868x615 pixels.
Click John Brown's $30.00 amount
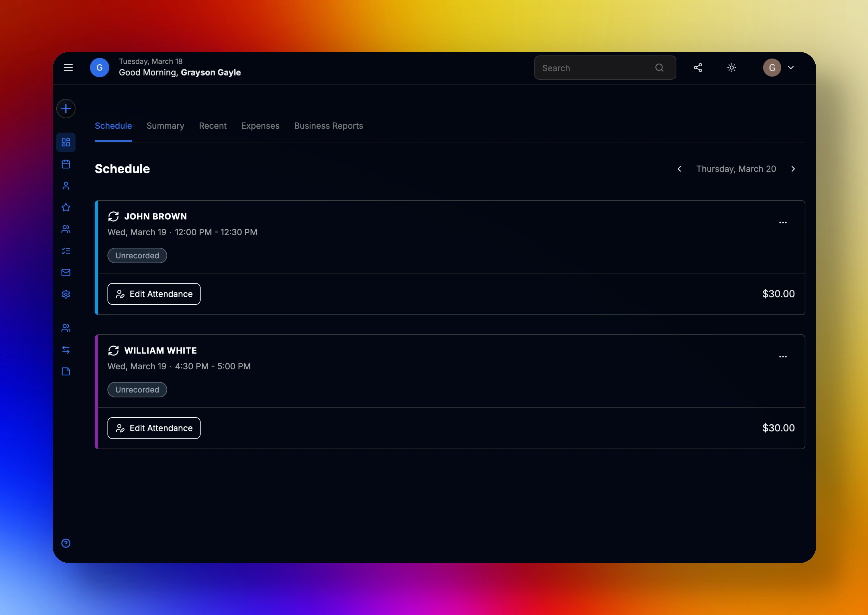point(778,294)
